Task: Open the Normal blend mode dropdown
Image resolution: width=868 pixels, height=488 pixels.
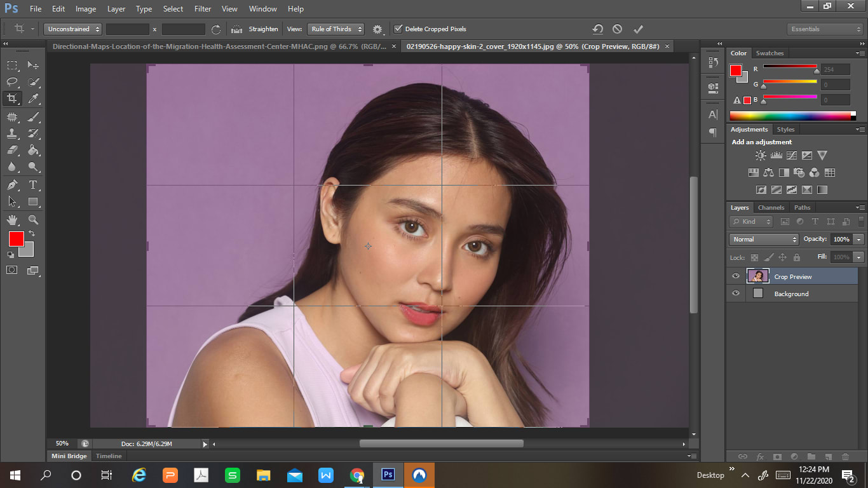Action: 764,240
